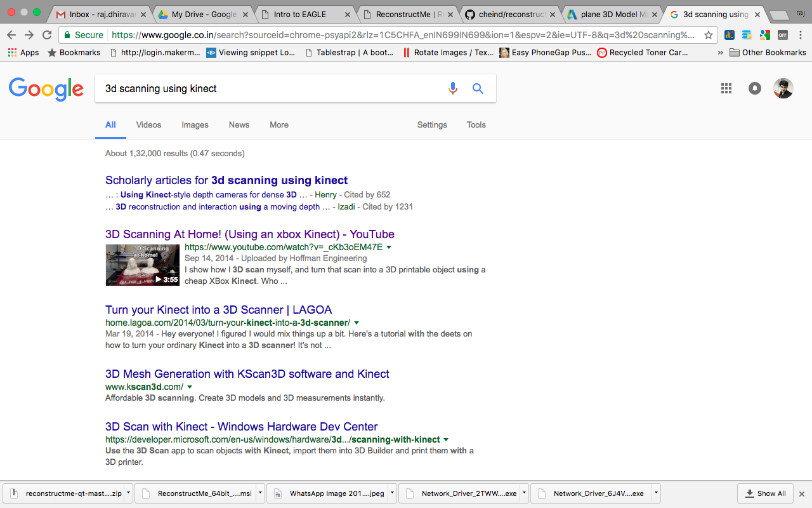Click the blue chart extension icon

pyautogui.click(x=730, y=35)
